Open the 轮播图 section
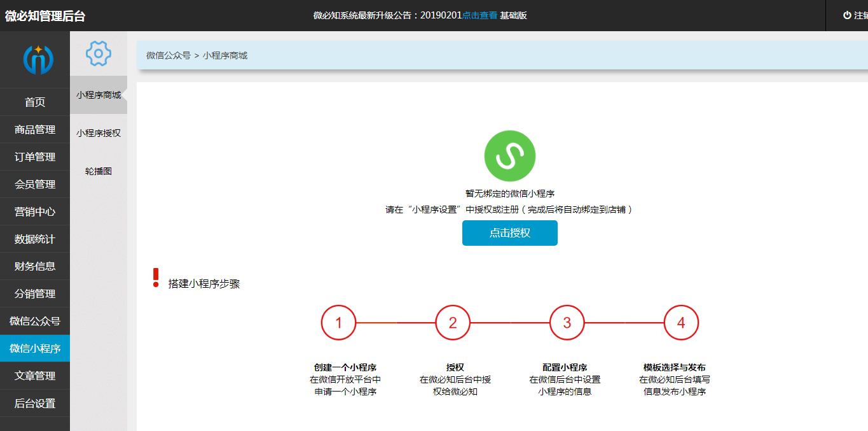Screen dimensions: 868x431 pos(98,170)
